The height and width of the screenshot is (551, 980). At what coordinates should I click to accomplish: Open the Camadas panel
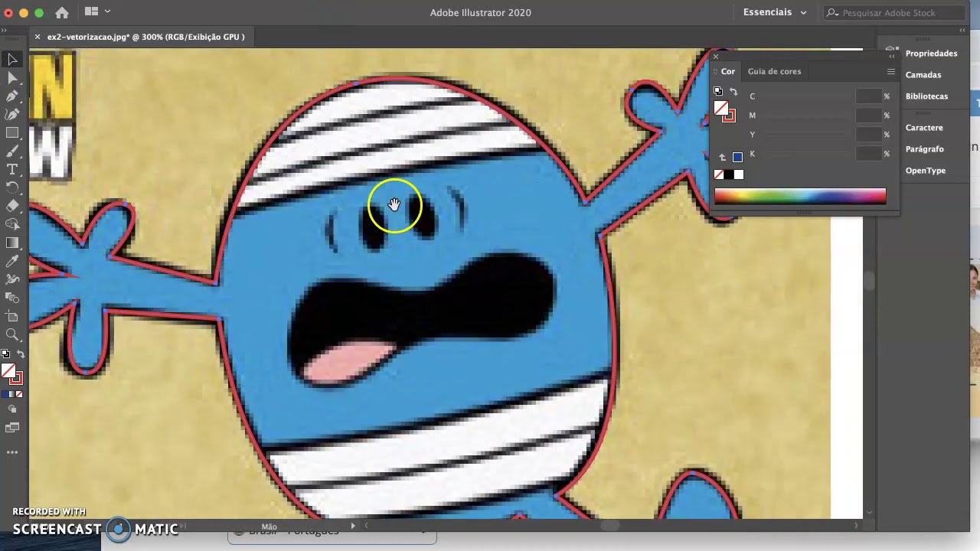pos(923,75)
